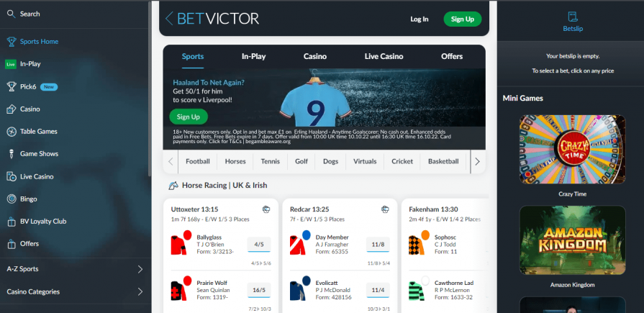
Task: Open Casino dice icon in sidebar
Action: point(12,109)
